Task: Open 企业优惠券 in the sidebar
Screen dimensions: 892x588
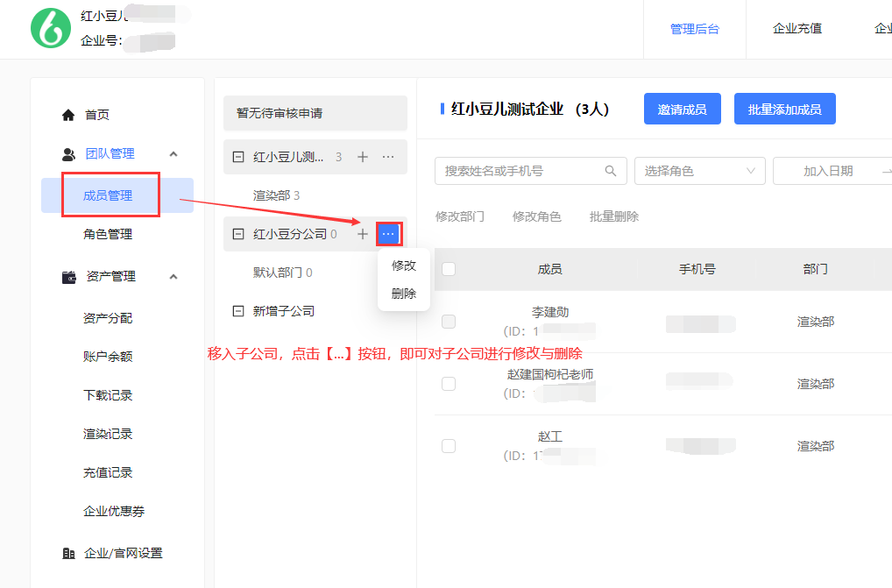Action: [x=114, y=511]
